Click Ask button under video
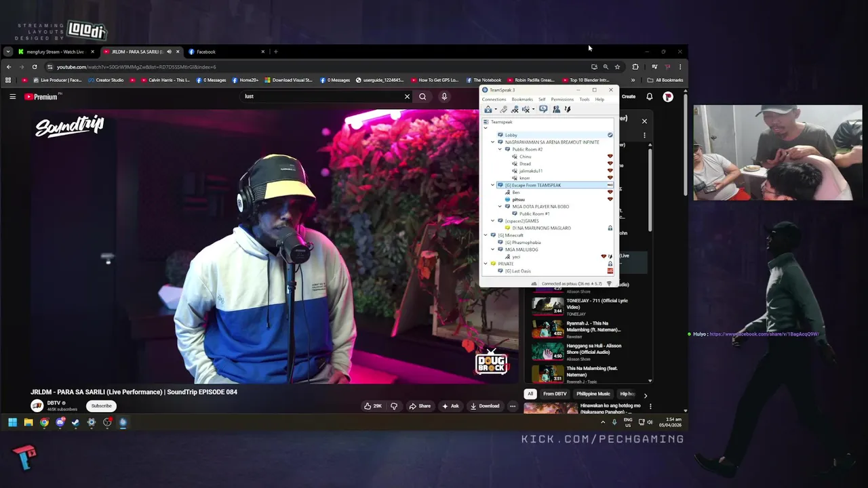 click(451, 406)
